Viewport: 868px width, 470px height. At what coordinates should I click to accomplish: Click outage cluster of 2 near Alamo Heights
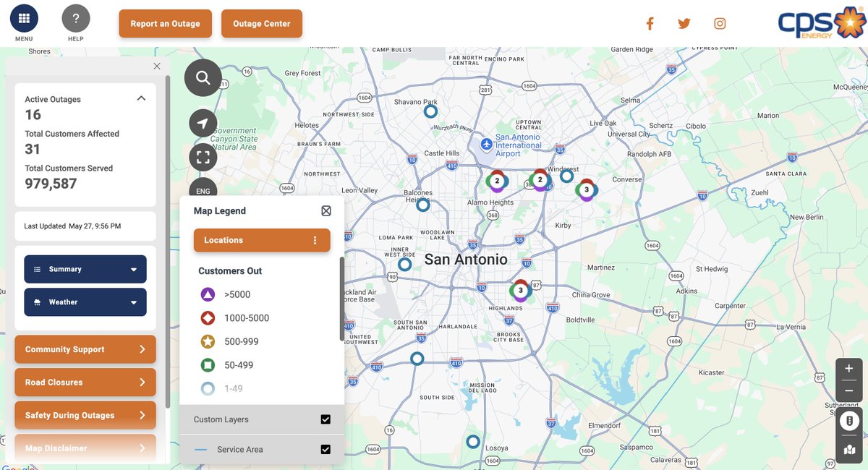point(497,181)
